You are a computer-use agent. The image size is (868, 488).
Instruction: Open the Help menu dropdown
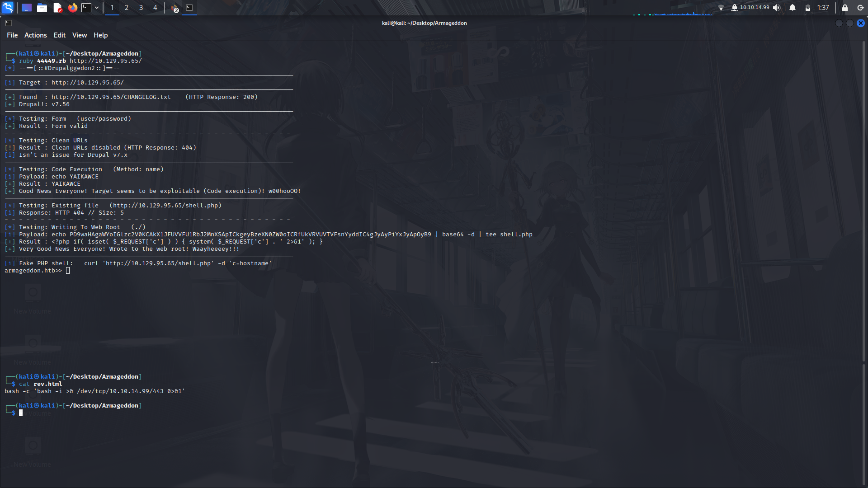100,35
